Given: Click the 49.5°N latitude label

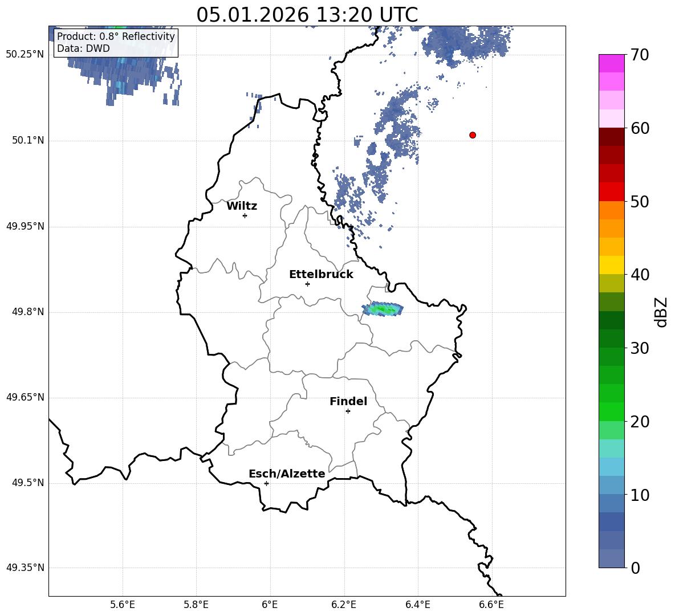Looking at the screenshot, I should point(28,483).
